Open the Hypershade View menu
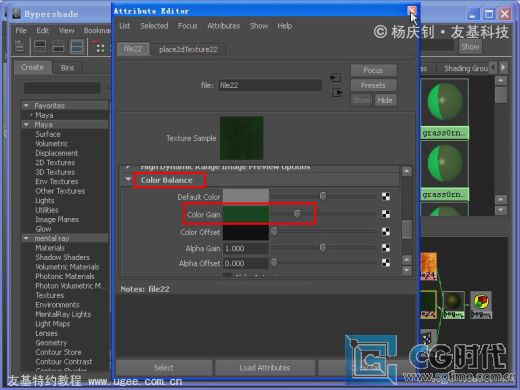Viewport: 520px width, 390px height. (66, 30)
